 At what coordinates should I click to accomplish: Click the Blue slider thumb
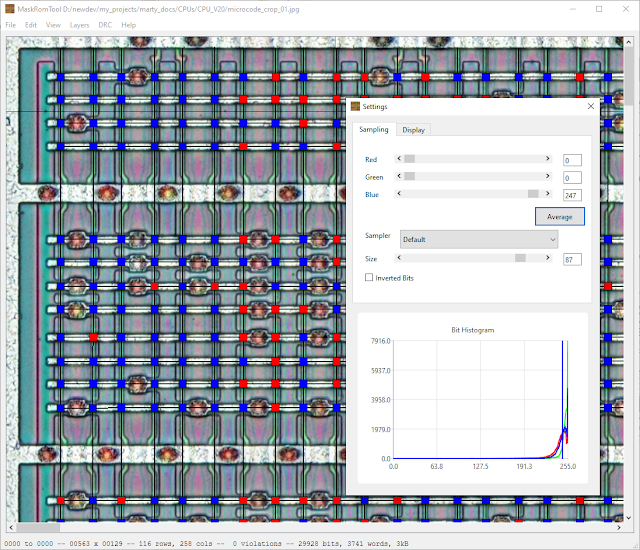533,194
